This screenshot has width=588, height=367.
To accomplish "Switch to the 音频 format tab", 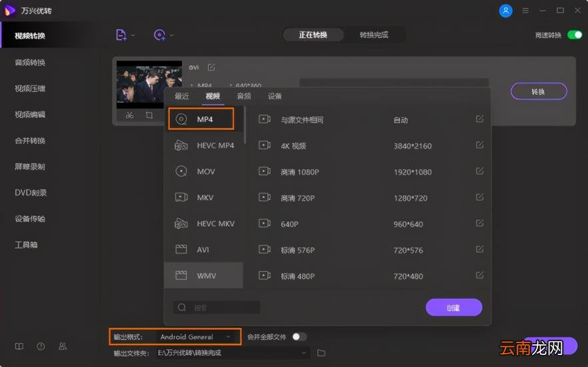I will pos(244,96).
